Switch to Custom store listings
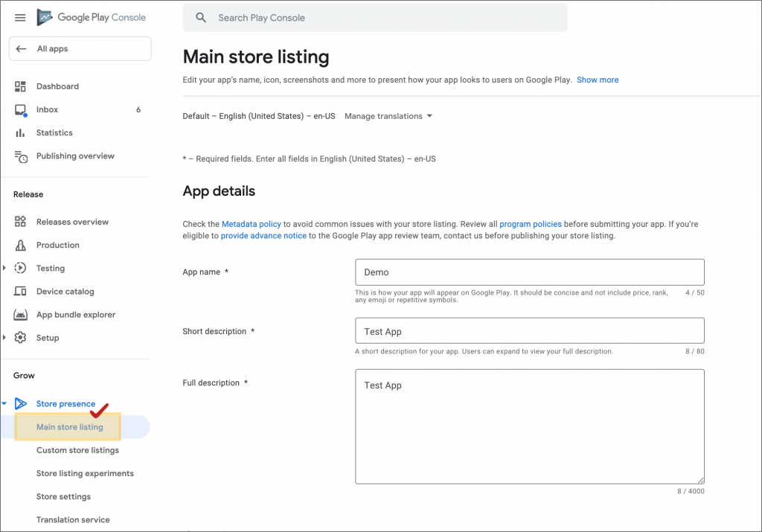 (x=77, y=450)
